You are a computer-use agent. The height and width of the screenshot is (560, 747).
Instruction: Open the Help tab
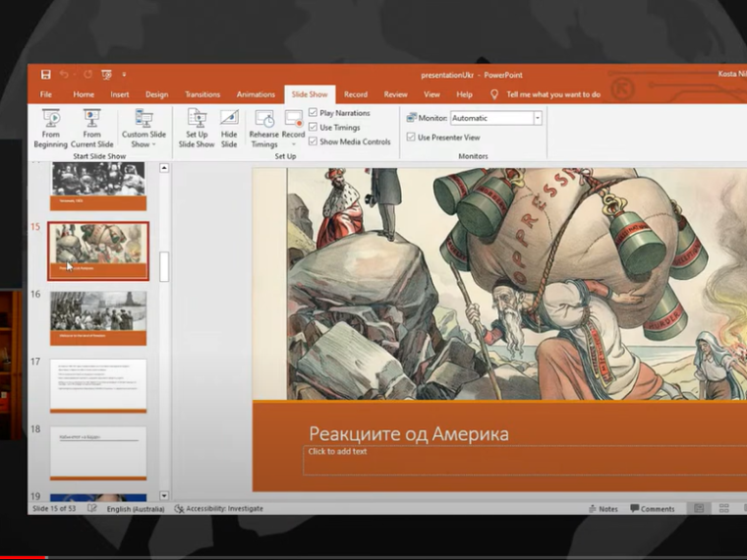pyautogui.click(x=464, y=94)
